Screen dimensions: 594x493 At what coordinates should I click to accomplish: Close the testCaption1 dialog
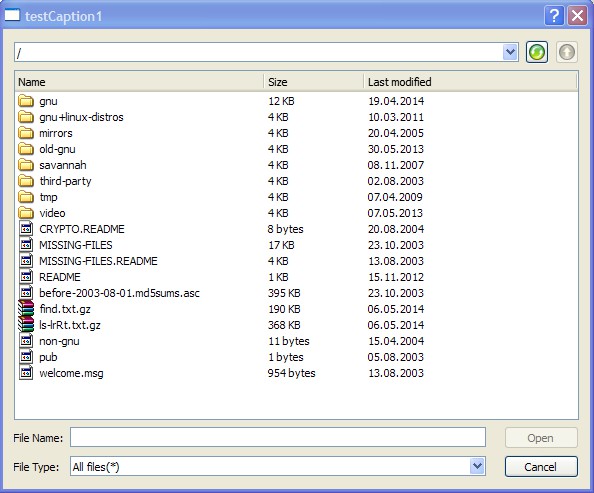577,16
